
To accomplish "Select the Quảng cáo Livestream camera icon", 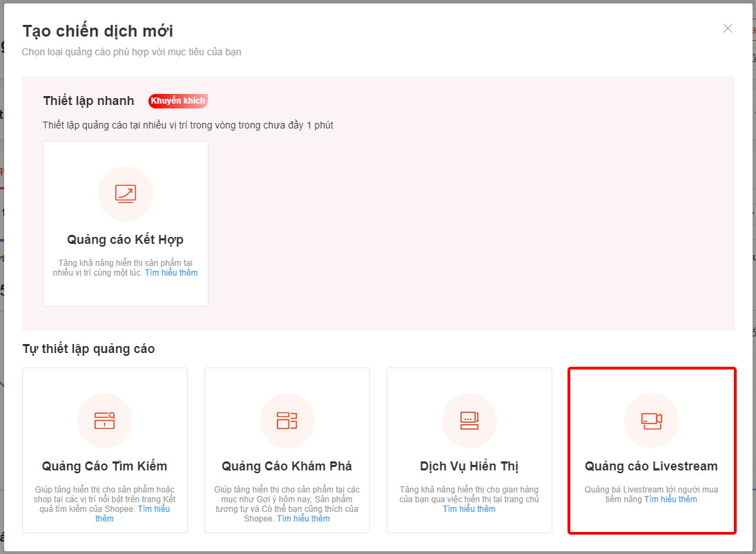I will click(x=651, y=421).
